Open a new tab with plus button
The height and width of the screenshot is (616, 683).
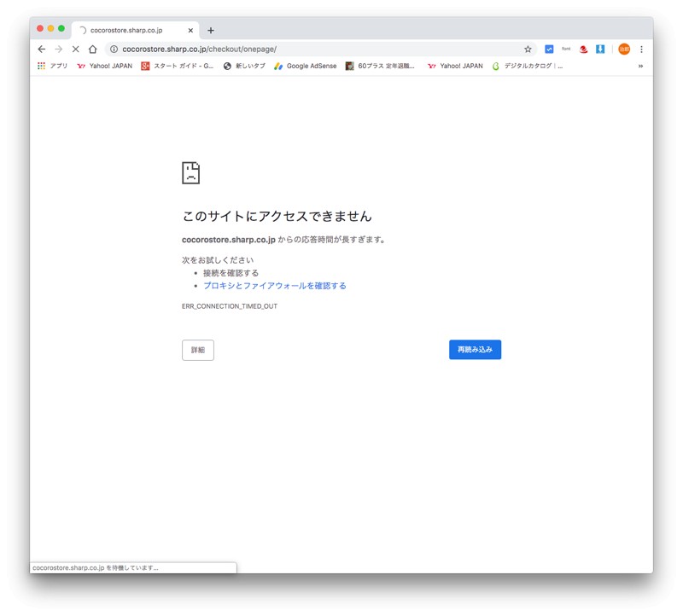(x=211, y=31)
